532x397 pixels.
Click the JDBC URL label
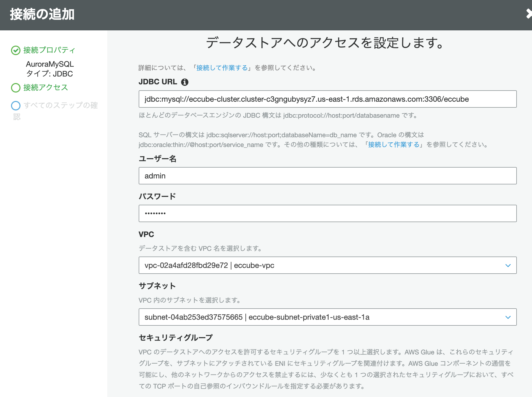158,82
